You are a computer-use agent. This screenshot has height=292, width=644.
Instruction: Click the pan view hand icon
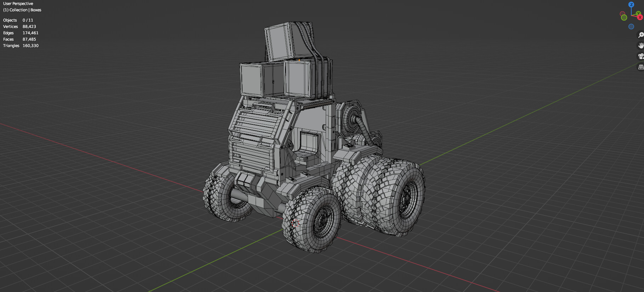[641, 46]
